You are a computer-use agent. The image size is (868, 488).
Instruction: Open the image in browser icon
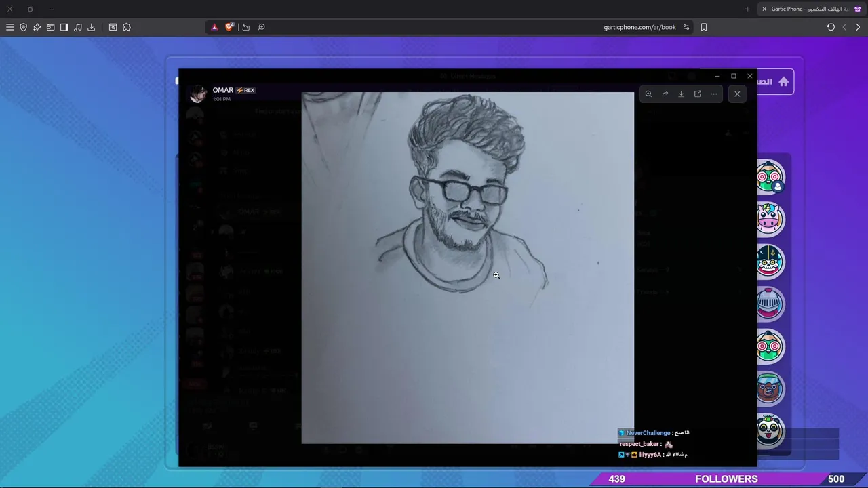[697, 94]
